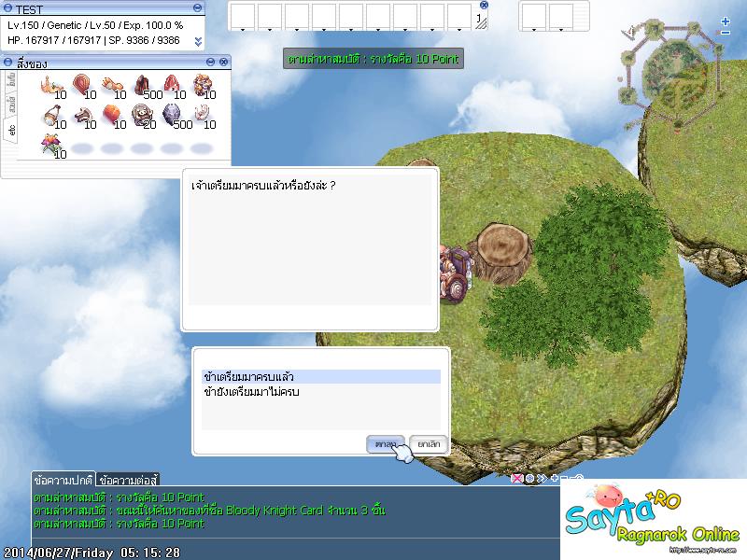This screenshot has height=560, width=747.
Task: Click the last slot of the nine-slot hotkey bar
Action: pyautogui.click(x=459, y=17)
